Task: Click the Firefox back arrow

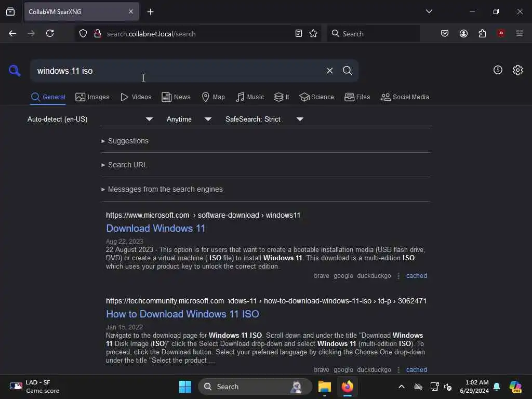Action: pos(12,33)
